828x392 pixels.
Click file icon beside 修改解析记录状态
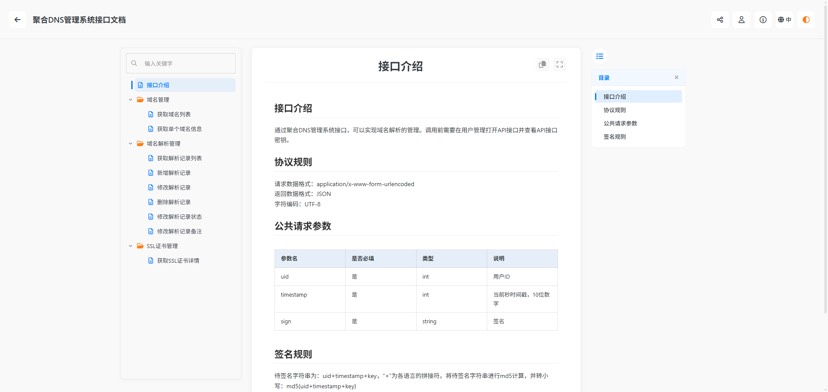(x=150, y=217)
